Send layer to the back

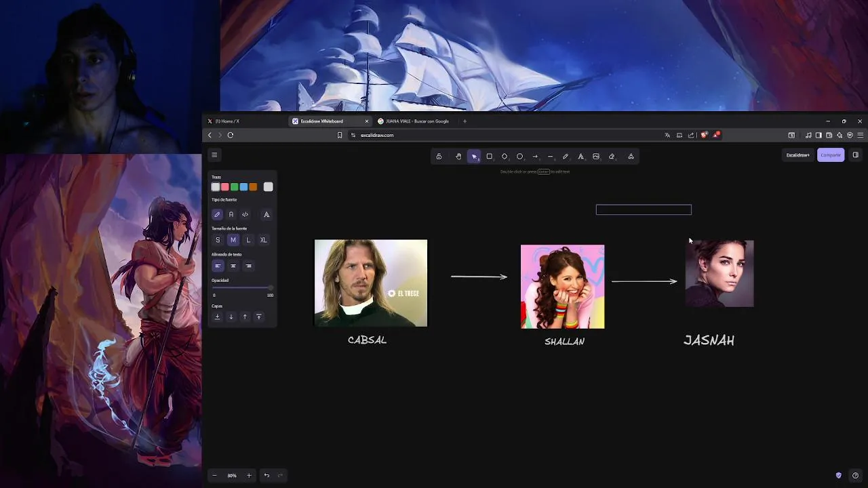[x=217, y=317]
